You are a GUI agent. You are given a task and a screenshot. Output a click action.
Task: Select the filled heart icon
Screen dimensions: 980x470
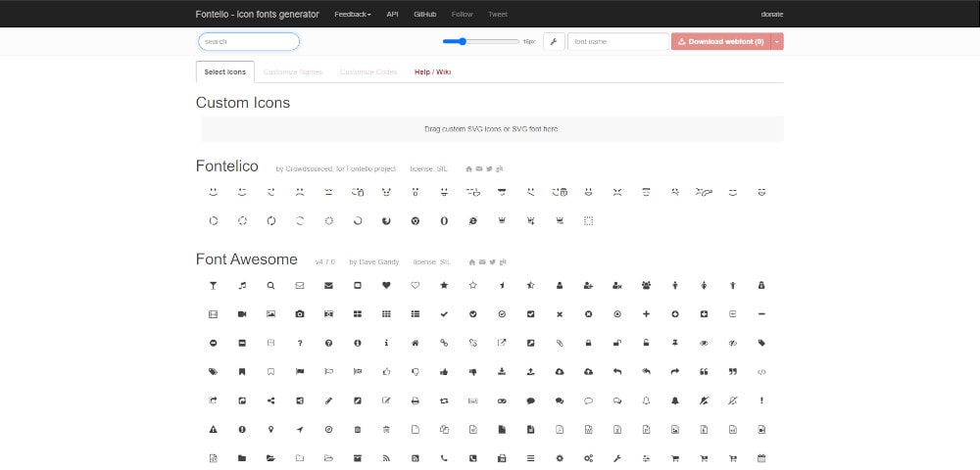tap(386, 285)
